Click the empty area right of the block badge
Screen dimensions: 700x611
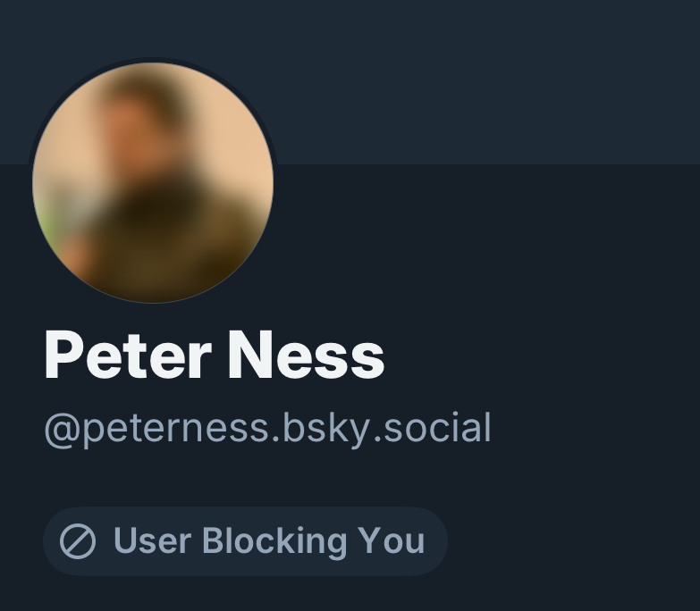click(x=572, y=541)
